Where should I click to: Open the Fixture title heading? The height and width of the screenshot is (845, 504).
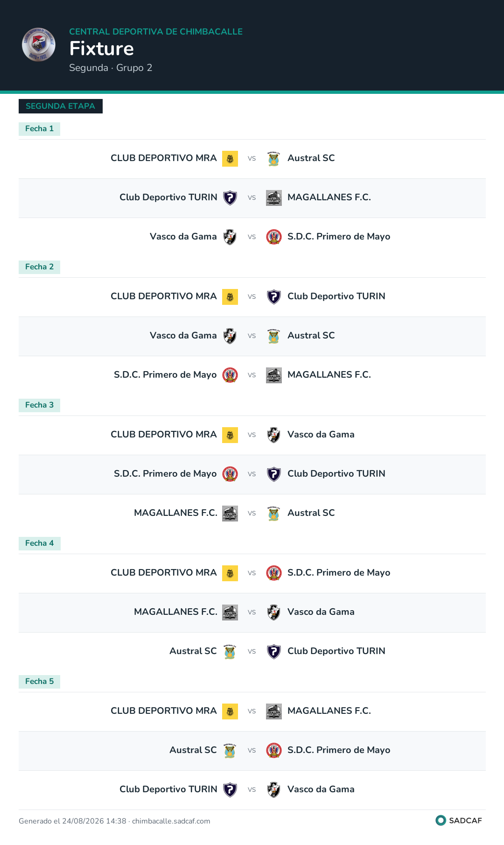pos(102,49)
